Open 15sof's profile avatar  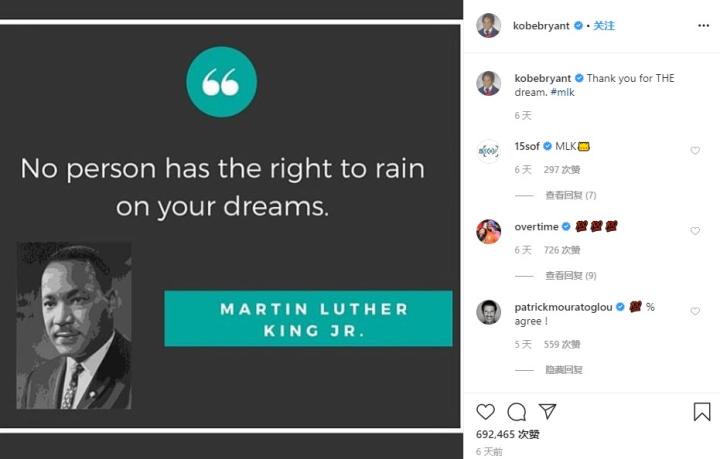coord(489,151)
